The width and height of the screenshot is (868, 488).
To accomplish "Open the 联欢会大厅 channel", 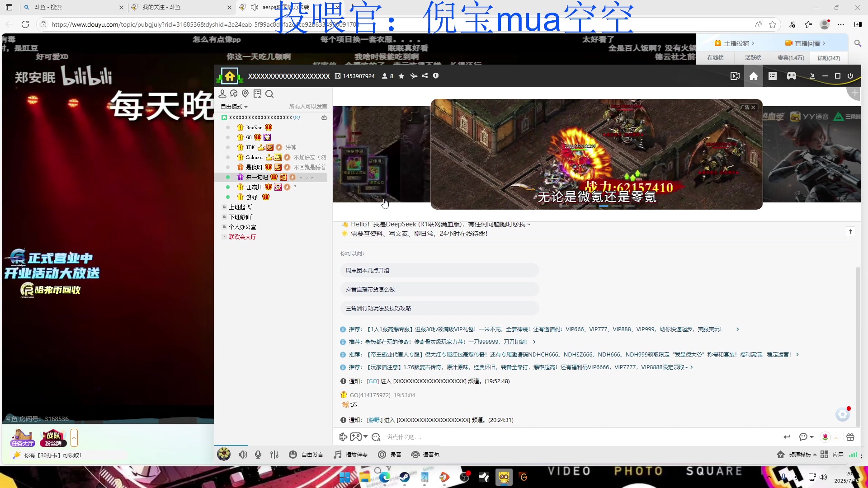I will pos(242,237).
